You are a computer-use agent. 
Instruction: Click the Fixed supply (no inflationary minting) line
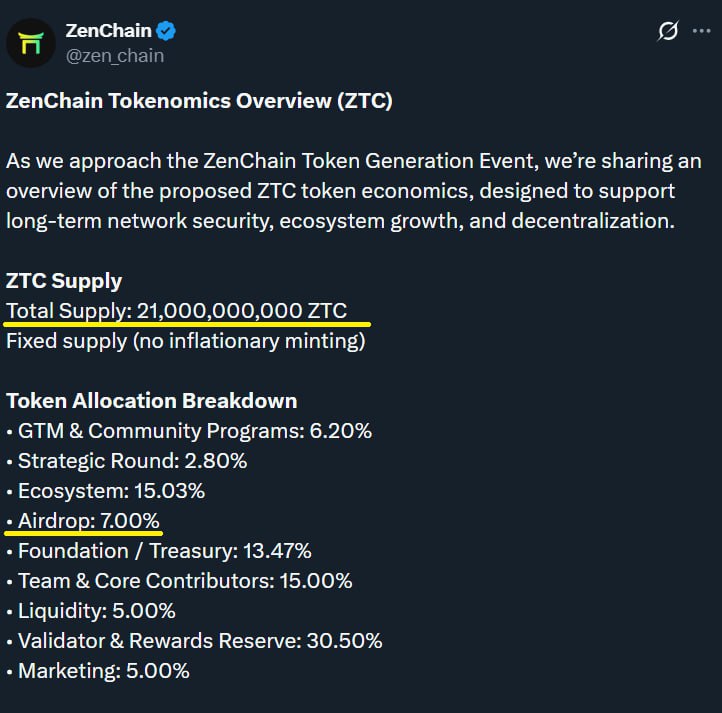coord(186,341)
